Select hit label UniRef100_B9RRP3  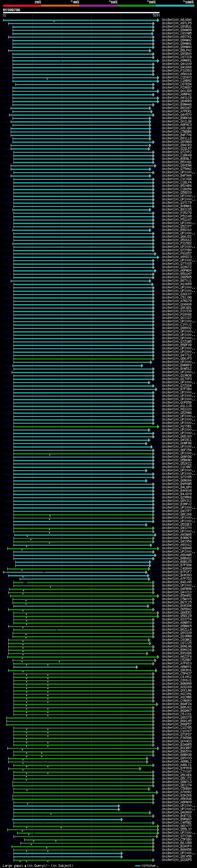pos(177,365)
